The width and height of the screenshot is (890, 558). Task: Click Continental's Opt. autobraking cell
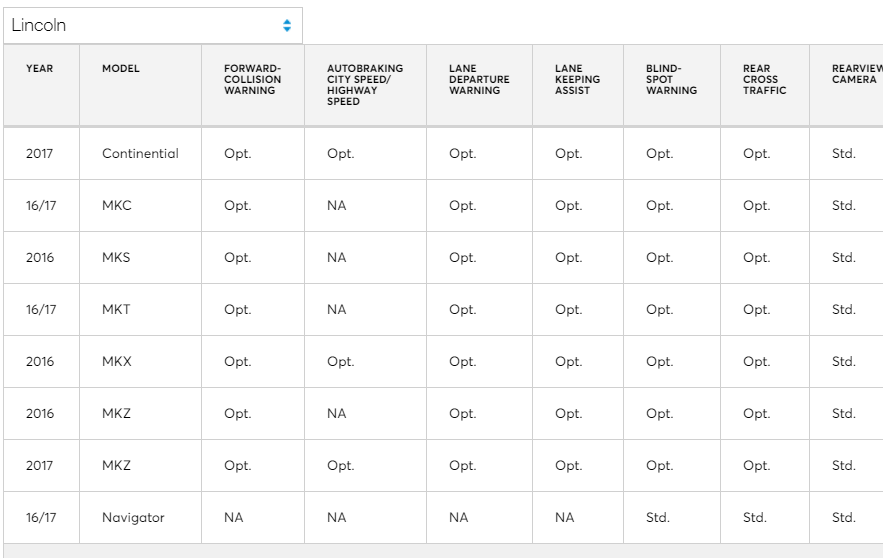[x=365, y=154]
